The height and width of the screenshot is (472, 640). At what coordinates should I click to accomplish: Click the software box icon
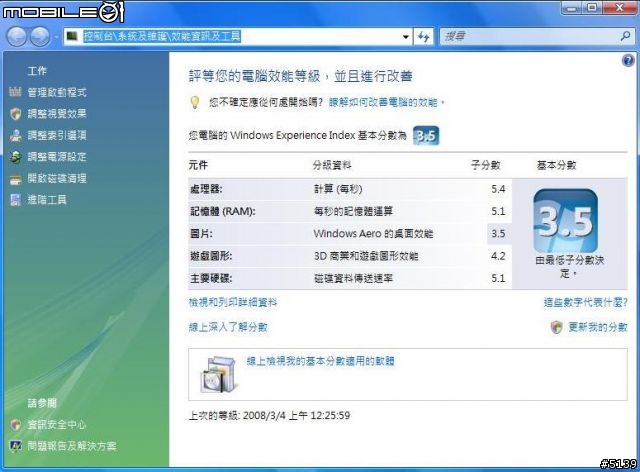click(219, 374)
